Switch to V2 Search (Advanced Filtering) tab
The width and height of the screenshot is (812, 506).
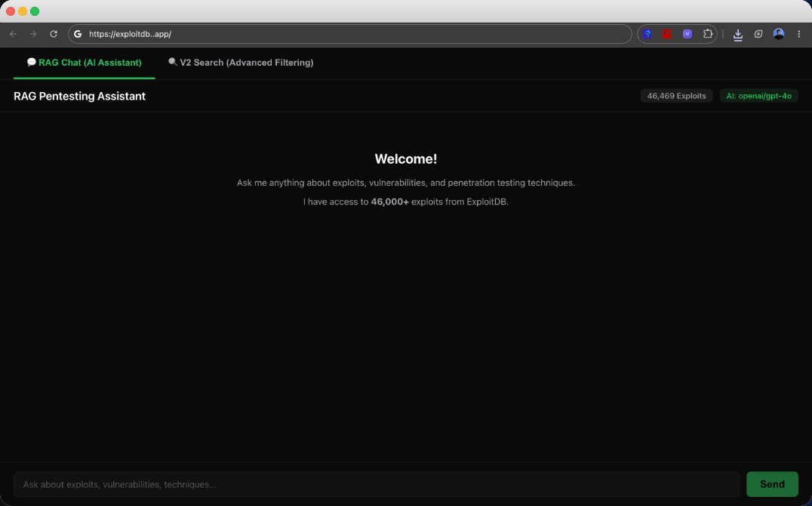tap(241, 63)
